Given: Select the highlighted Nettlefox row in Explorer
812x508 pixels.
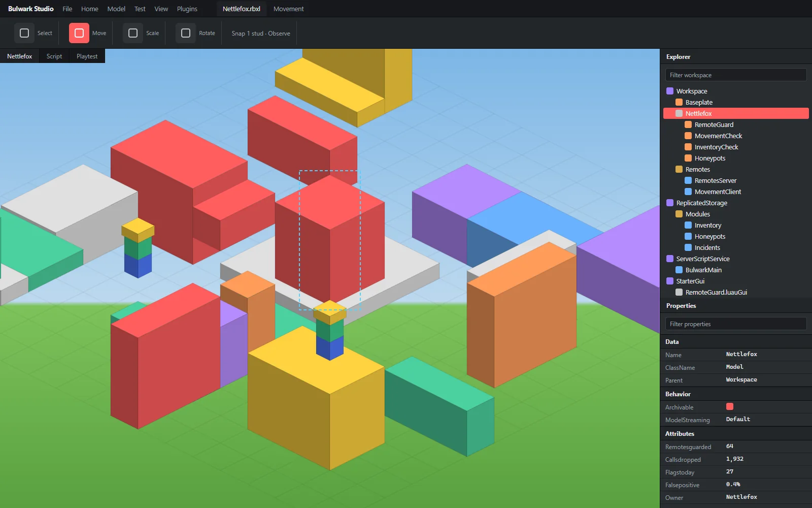Looking at the screenshot, I should click(736, 113).
